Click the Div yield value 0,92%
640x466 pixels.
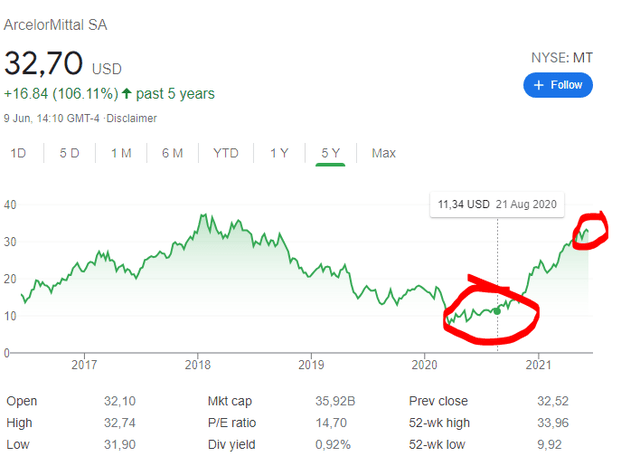coord(333,444)
